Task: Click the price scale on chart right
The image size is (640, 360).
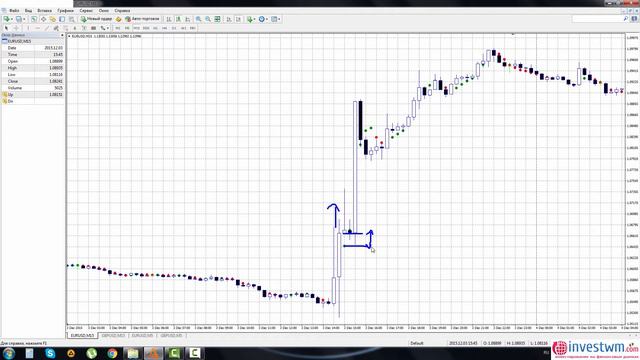Action: (x=632, y=180)
